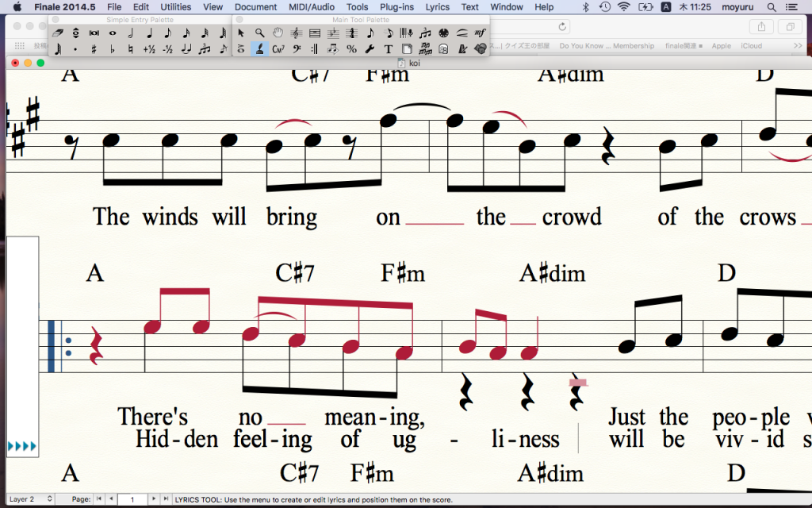812x508 pixels.
Task: Choose the eighth note in Simple Entry Palette
Action: 168,33
